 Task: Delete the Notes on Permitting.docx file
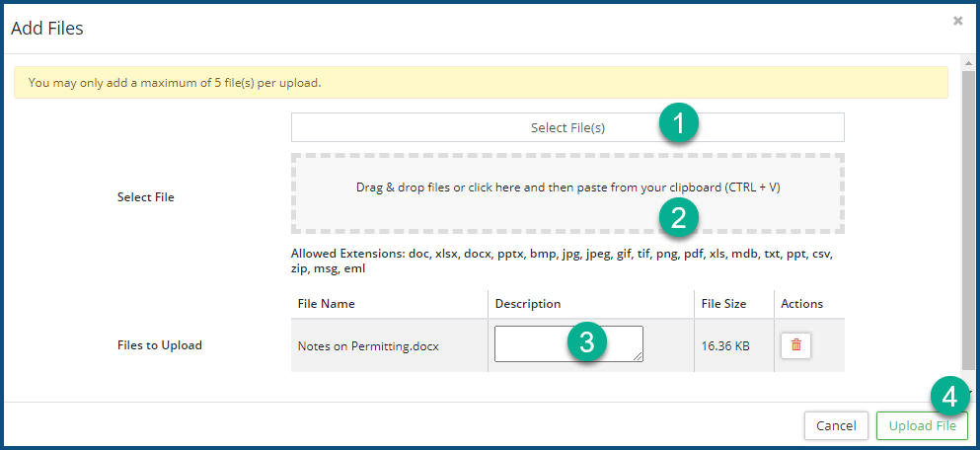[795, 345]
